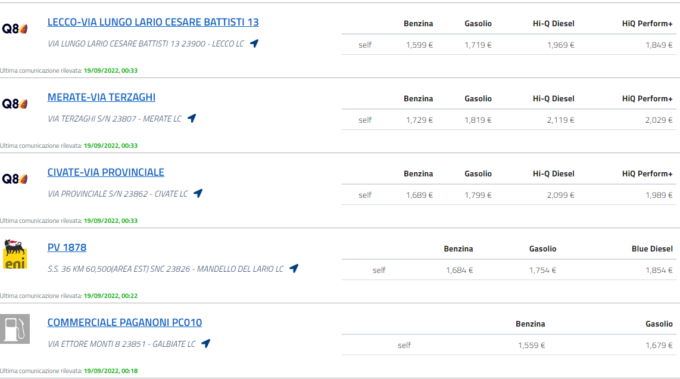Open the CIVATE-VIA PROVINCIALE station link

click(106, 172)
